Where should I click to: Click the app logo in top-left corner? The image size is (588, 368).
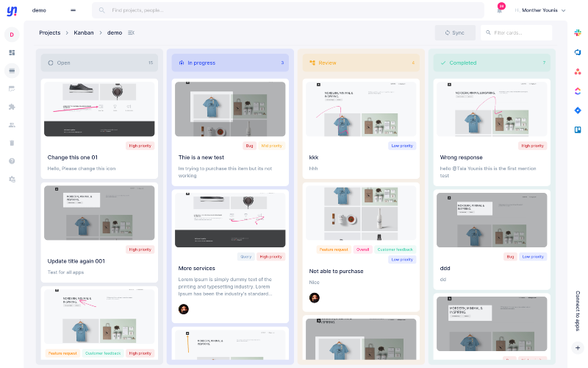tap(12, 10)
